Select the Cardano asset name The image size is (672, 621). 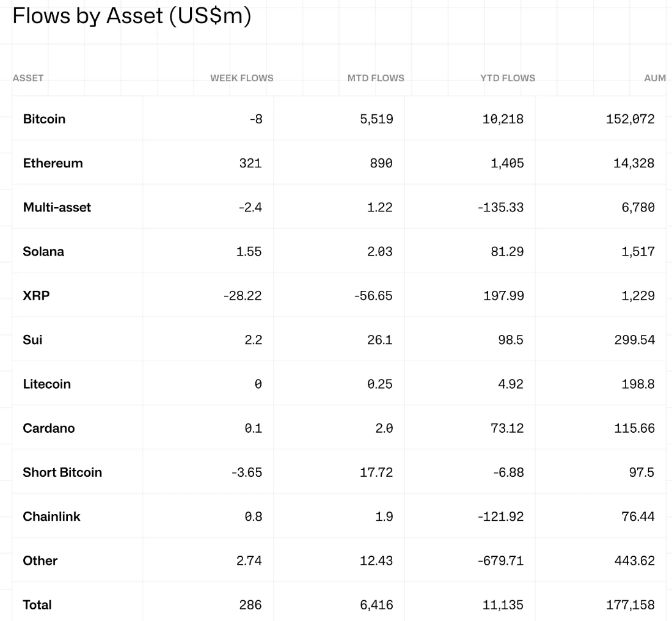pos(49,428)
